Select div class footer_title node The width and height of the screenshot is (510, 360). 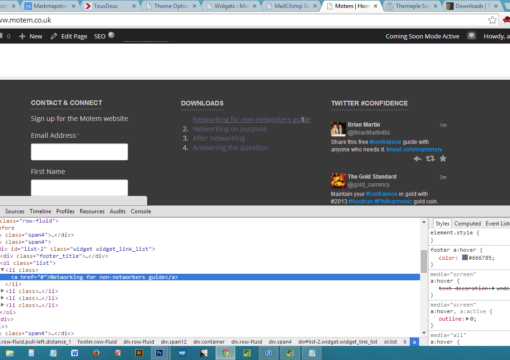(x=54, y=256)
